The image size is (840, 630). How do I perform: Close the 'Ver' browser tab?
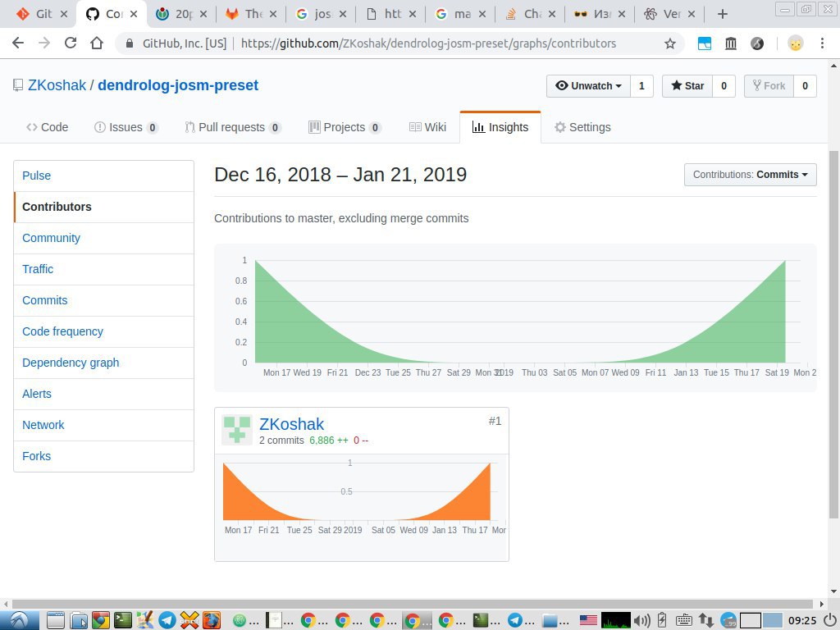[x=692, y=14]
